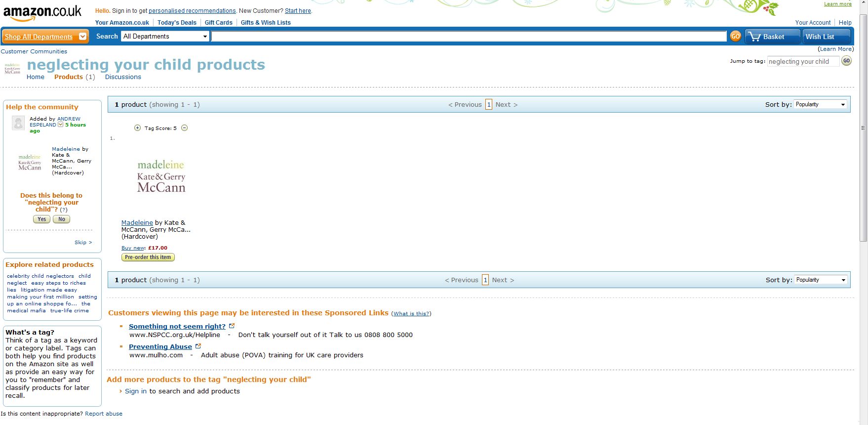Answer Yes to tag belonging question

pos(41,219)
